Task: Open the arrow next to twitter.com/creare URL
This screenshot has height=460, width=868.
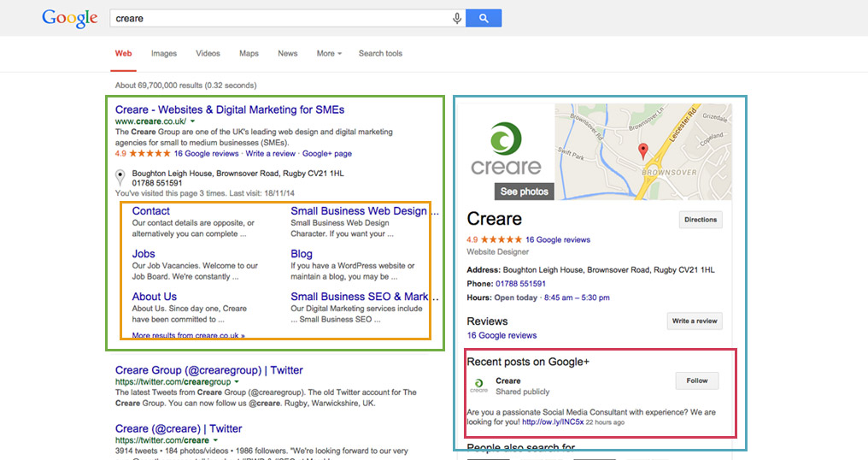Action: 215,440
